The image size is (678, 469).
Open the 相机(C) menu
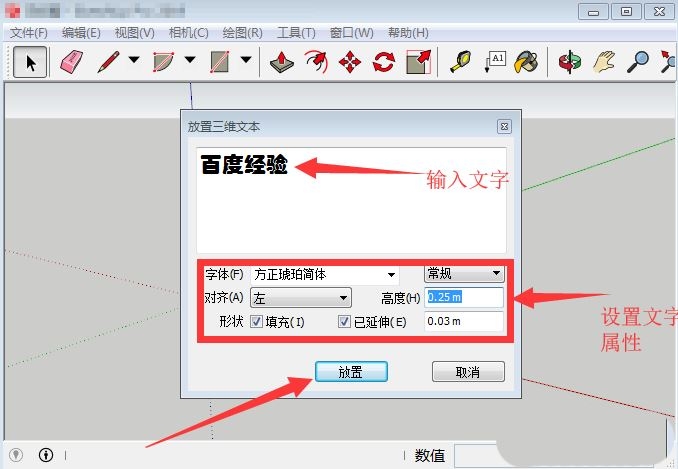coord(189,33)
